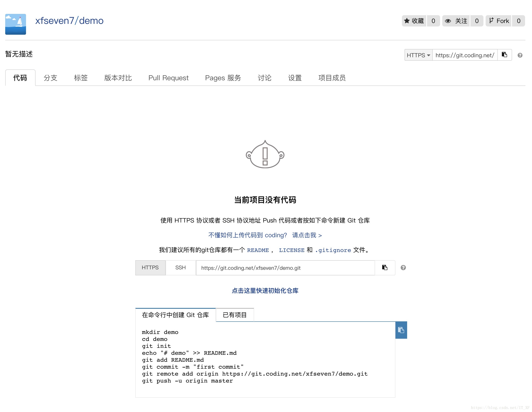Click the 收藏 count showing 0
532x412 pixels.
[x=433, y=21]
